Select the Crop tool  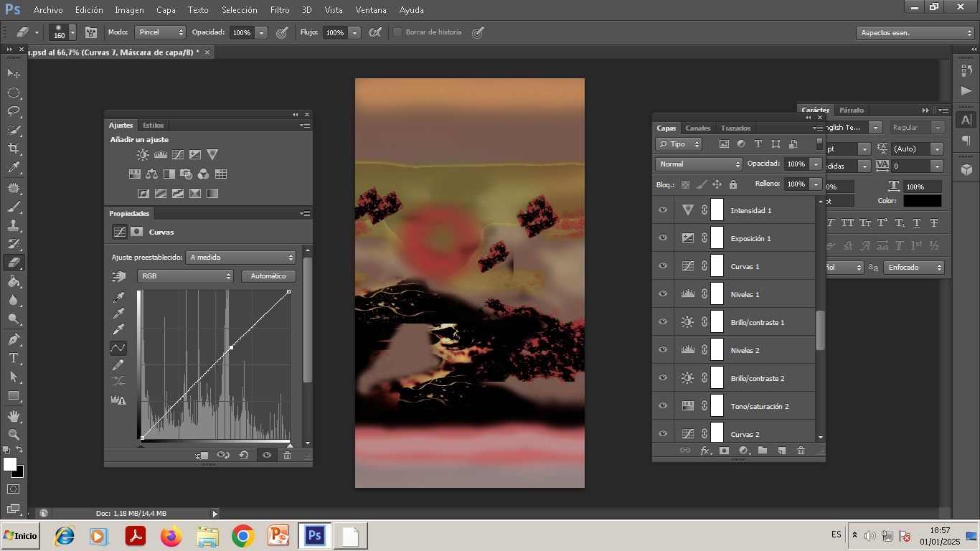click(14, 149)
